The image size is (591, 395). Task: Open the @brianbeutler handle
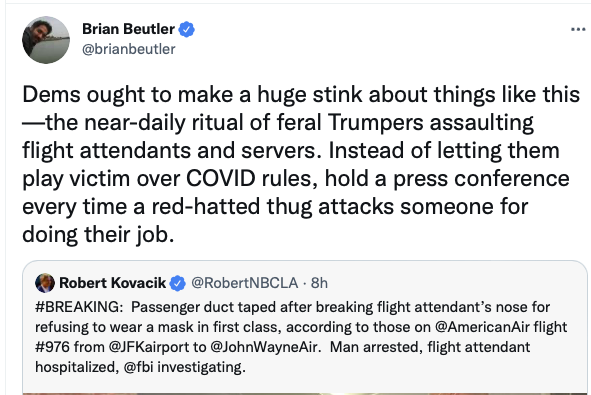click(129, 49)
